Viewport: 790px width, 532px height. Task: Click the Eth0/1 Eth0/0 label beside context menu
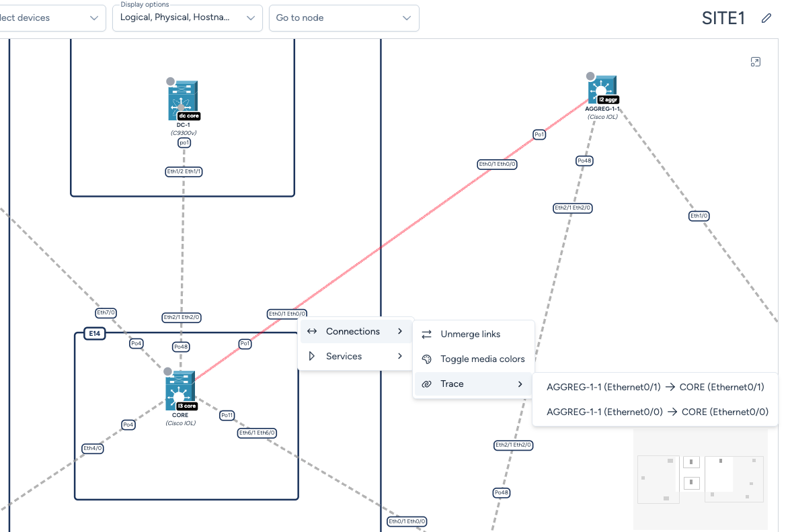[286, 314]
